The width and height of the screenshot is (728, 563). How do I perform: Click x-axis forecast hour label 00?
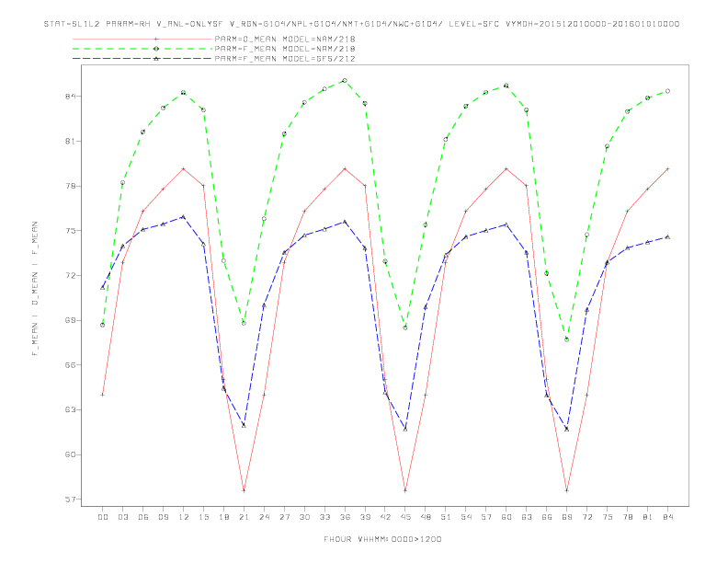click(x=103, y=517)
